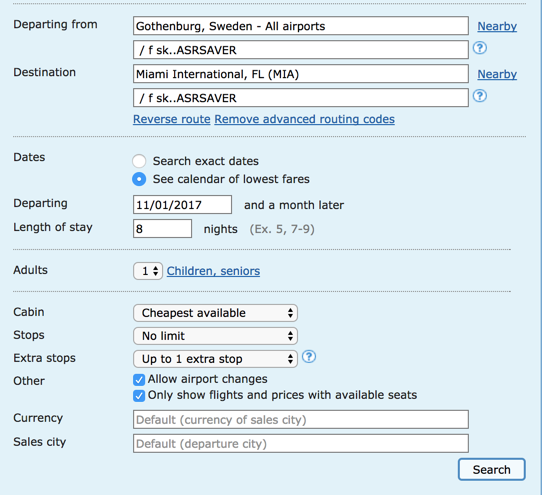Screen dimensions: 545x495
Task: Open help icon beside departure routing code
Action: click(x=480, y=48)
